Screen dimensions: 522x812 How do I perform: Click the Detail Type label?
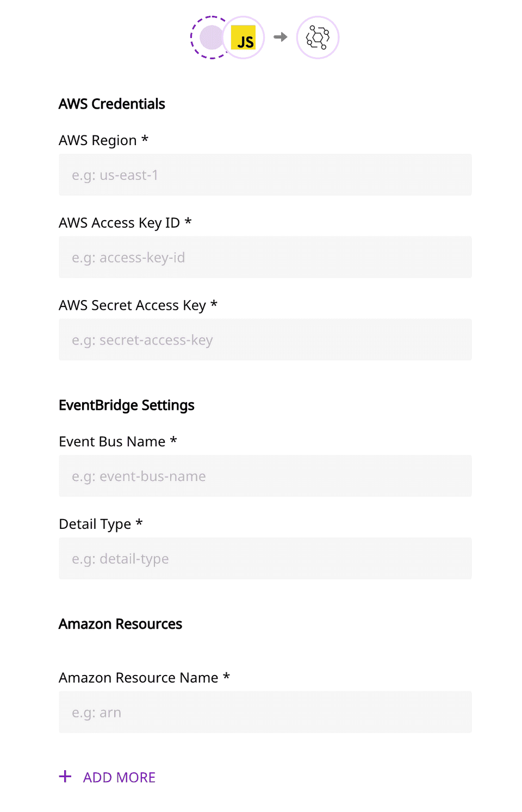coord(95,524)
